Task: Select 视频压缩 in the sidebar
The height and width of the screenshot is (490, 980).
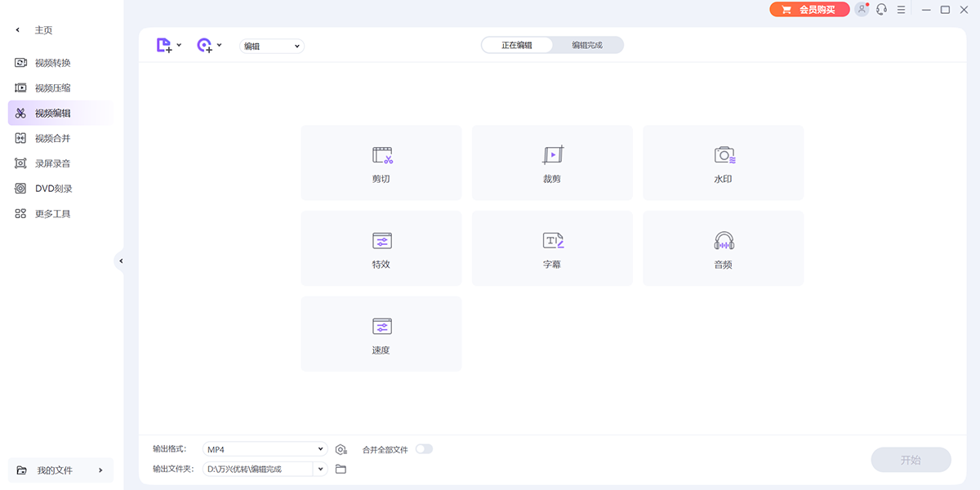Action: click(x=52, y=88)
